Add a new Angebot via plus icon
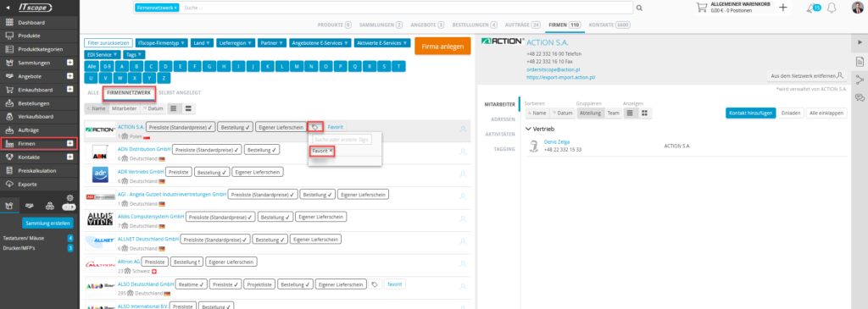This screenshot has height=309, width=868. (x=70, y=75)
